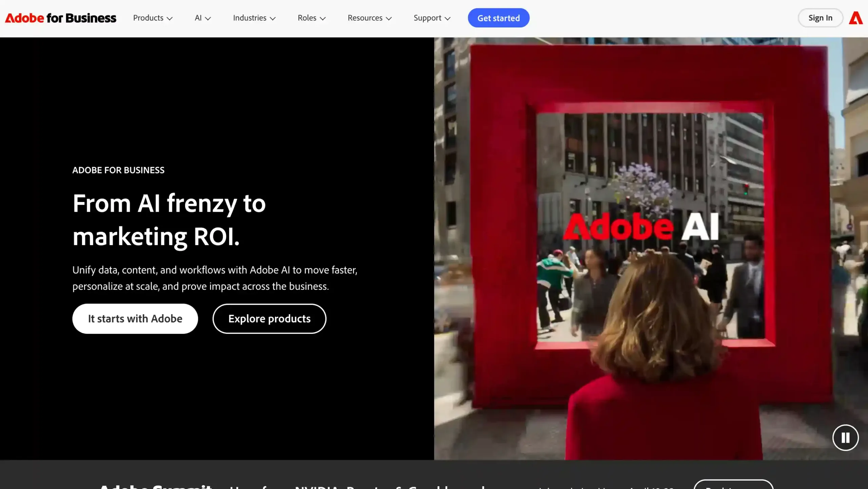Click the pause icon on the hero video

point(845,437)
